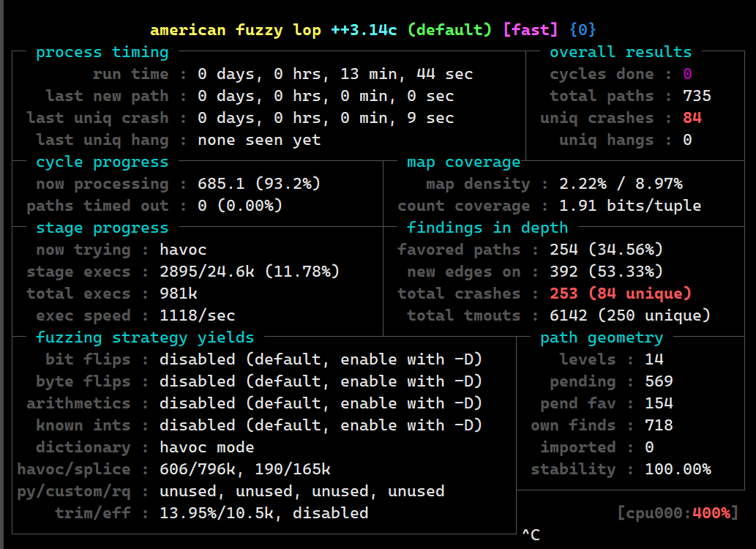Click the title 'american fuzzy lop'
This screenshot has height=549, width=756.
(236, 31)
